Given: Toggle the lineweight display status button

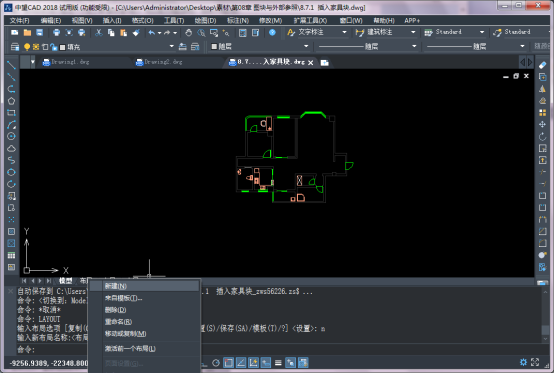Looking at the screenshot, I should [278, 363].
